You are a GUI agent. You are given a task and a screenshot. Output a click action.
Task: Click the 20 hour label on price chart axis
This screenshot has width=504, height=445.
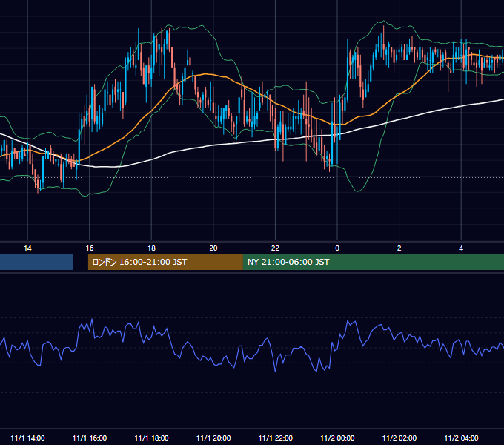click(x=213, y=248)
